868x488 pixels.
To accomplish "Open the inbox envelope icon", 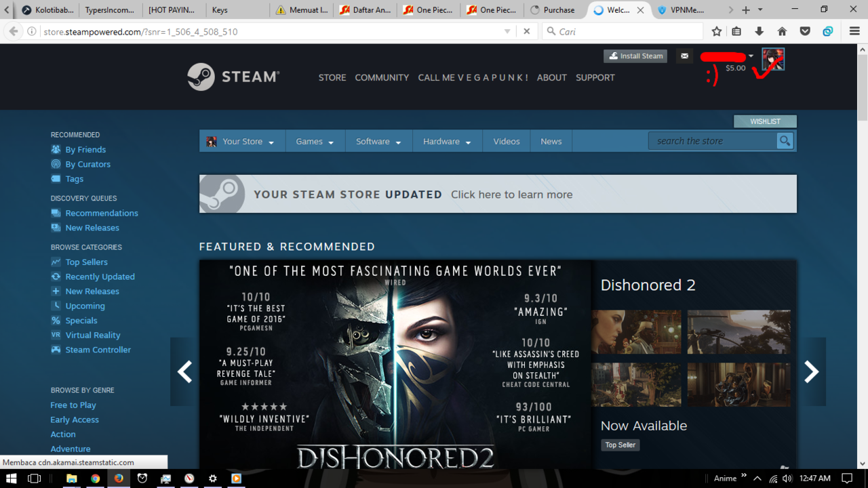I will pos(685,56).
